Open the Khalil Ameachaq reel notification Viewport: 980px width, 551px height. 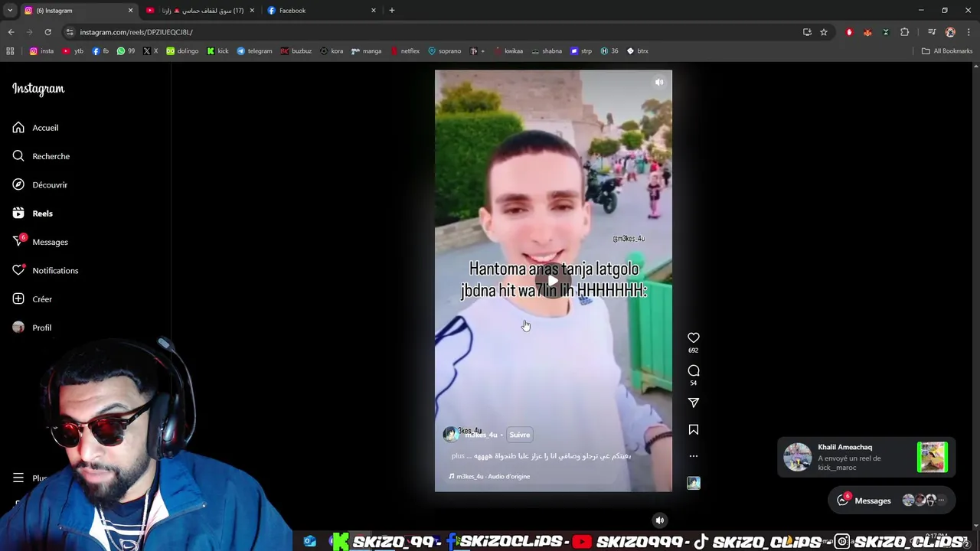point(865,458)
